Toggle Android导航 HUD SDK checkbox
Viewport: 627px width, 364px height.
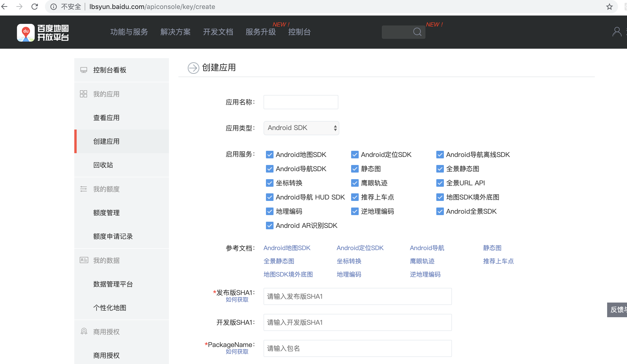pos(269,197)
